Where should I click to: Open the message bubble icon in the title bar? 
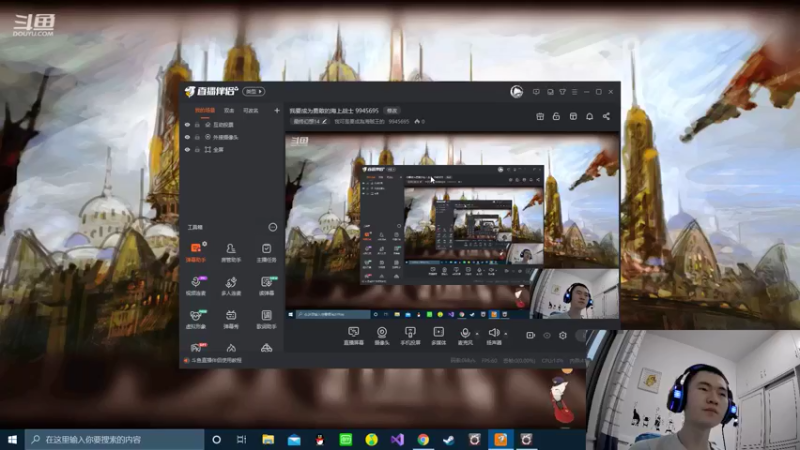click(536, 92)
